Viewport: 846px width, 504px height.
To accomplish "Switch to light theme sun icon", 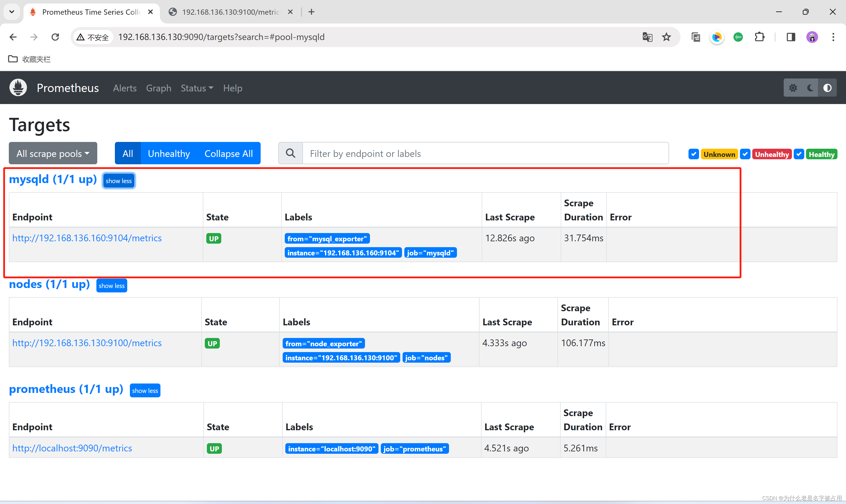I will (793, 88).
